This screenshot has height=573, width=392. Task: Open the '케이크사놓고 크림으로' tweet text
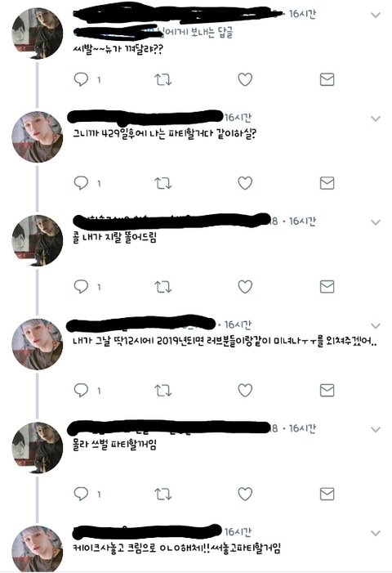[176, 548]
